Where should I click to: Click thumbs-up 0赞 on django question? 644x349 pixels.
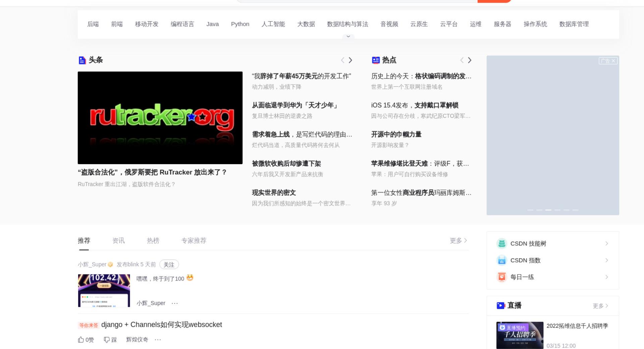[86, 340]
